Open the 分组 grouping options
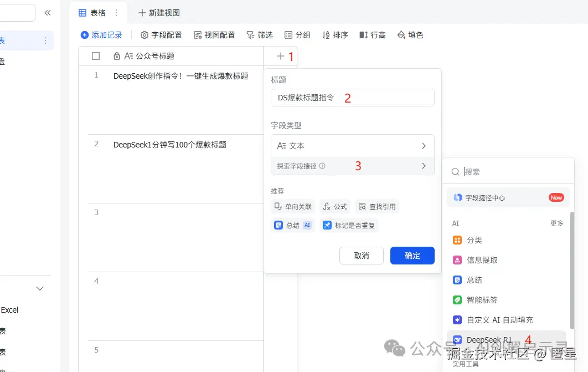The image size is (588, 372). [297, 34]
